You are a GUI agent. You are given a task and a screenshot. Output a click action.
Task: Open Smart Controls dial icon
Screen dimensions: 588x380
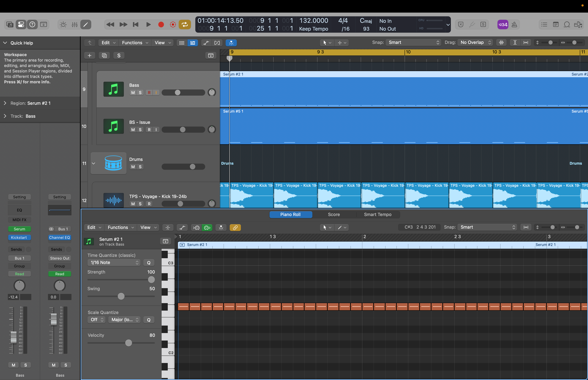coord(63,24)
